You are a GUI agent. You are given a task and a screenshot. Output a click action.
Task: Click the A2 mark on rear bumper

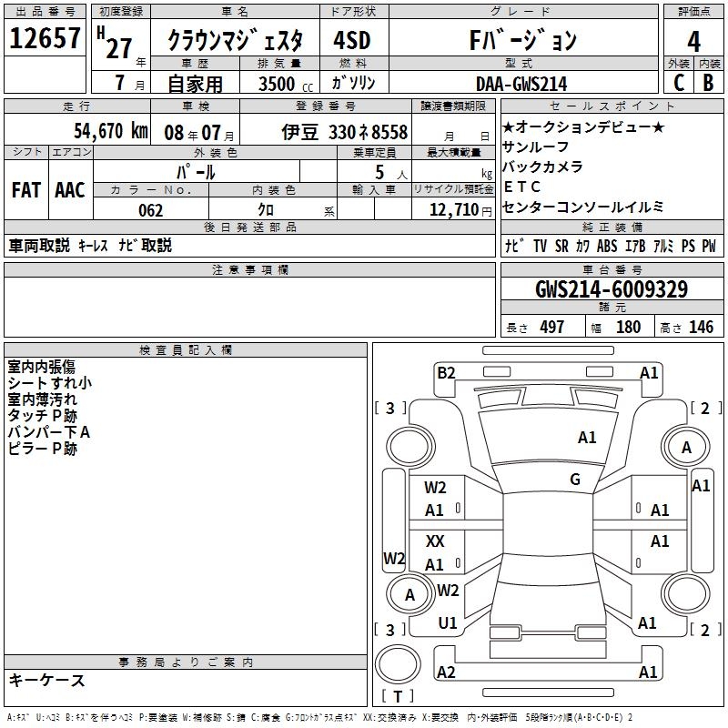(x=446, y=672)
